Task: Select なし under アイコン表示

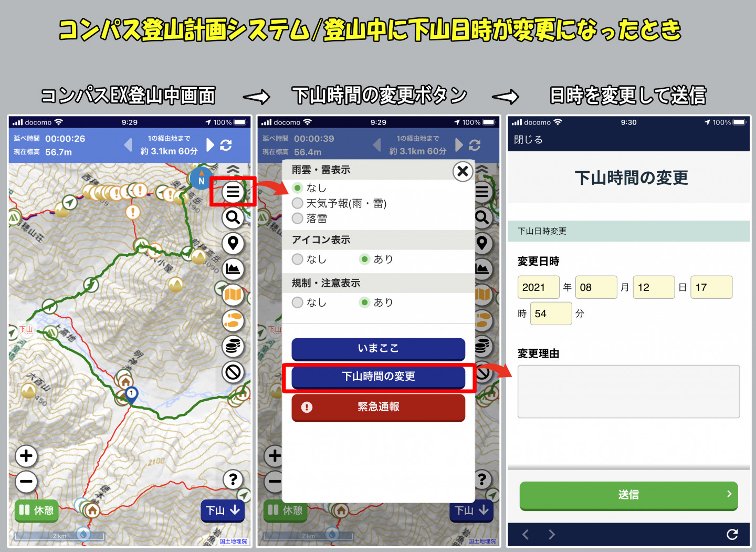Action: [298, 259]
